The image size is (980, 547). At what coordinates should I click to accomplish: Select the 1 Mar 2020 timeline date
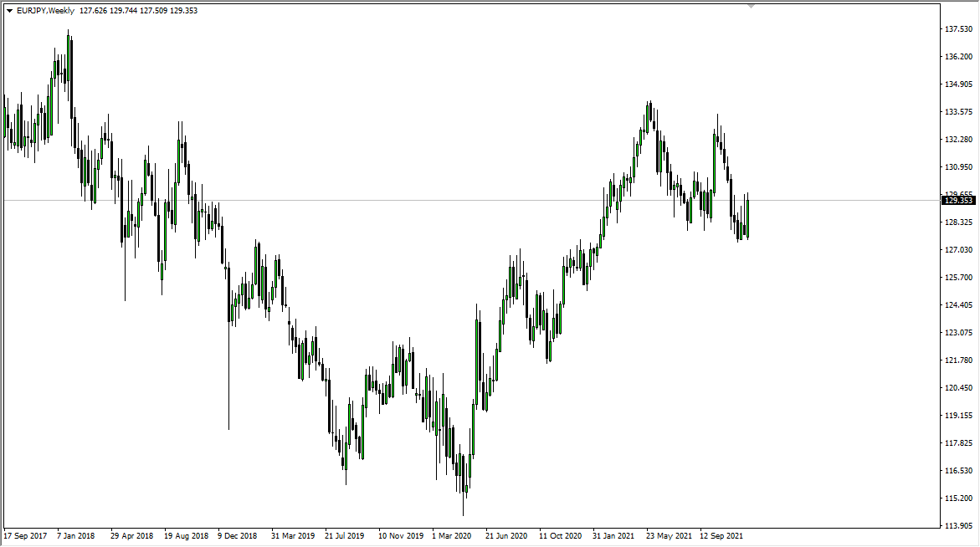[x=451, y=536]
